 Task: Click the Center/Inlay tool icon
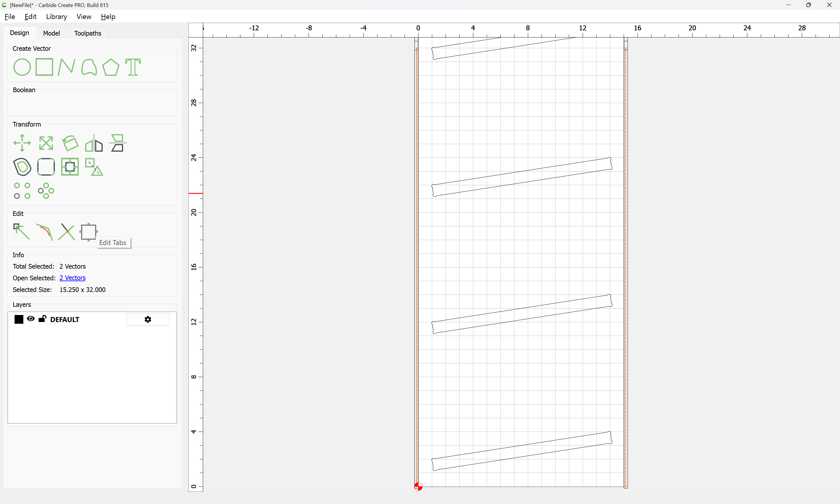70,167
